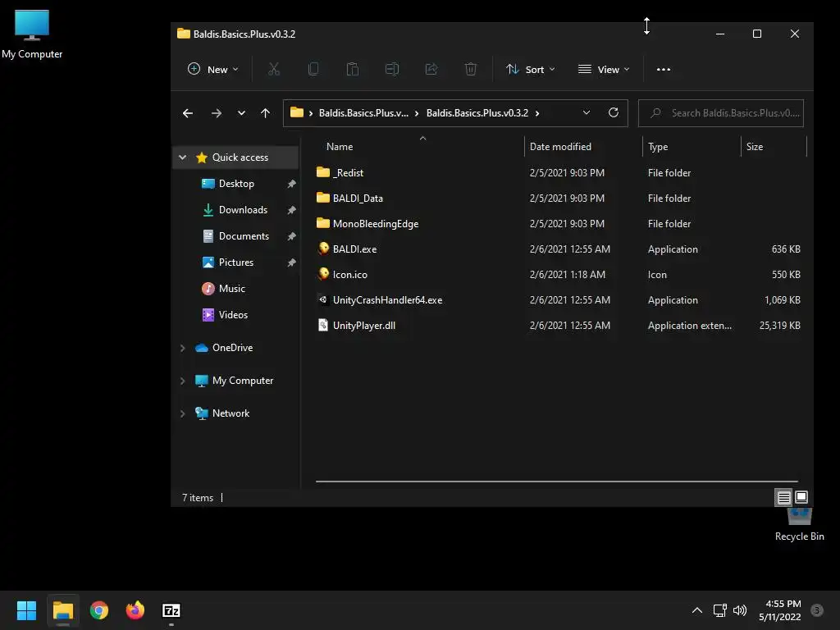The width and height of the screenshot is (840, 630).
Task: Open Documents in Quick access
Action: click(x=244, y=236)
